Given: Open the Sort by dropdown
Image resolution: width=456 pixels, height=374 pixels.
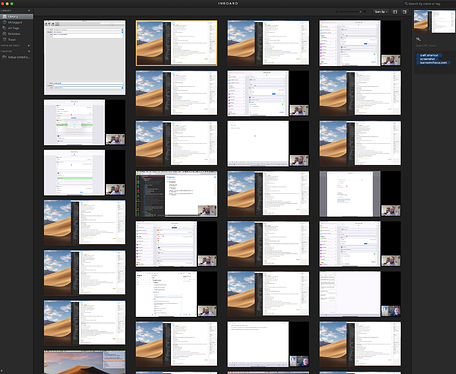Looking at the screenshot, I should 381,12.
